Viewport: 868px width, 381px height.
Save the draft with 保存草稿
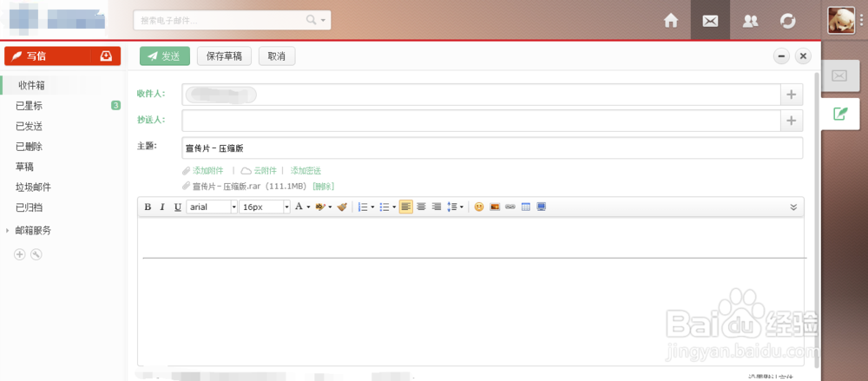(x=224, y=56)
